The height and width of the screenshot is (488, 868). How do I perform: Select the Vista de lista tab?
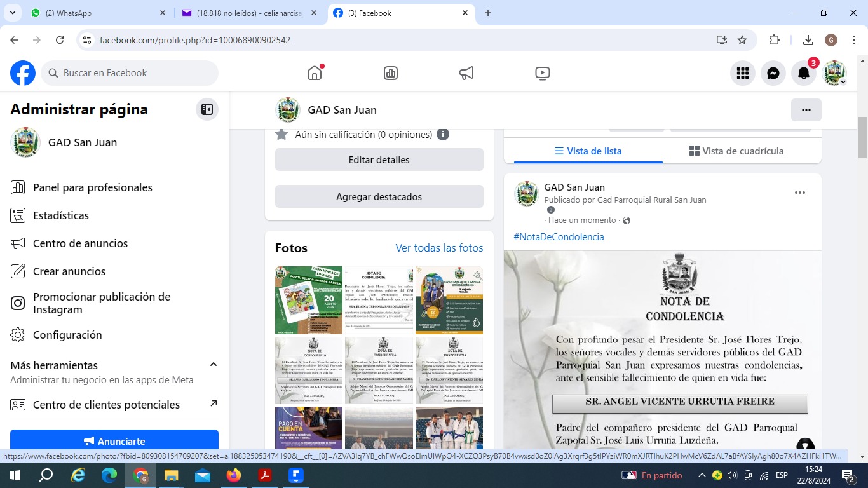coord(588,151)
